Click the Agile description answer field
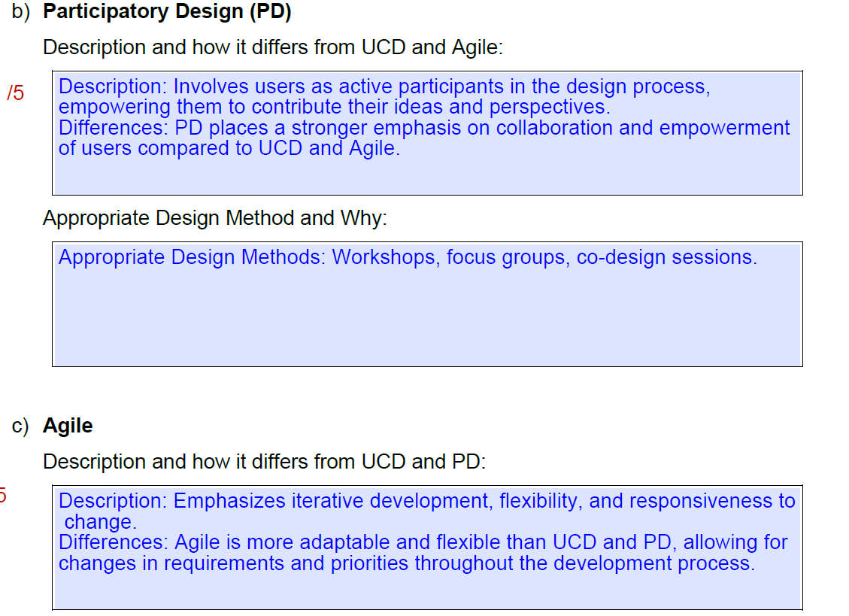 pyautogui.click(x=427, y=548)
